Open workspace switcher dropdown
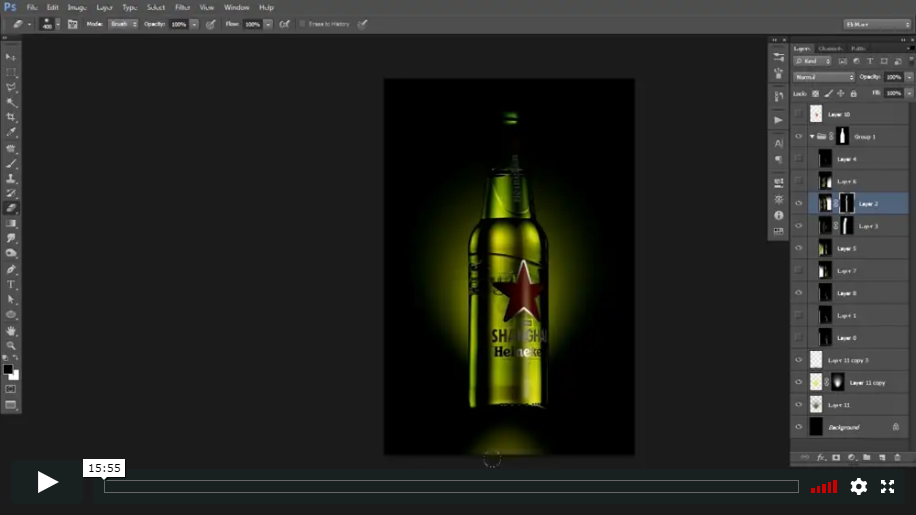The height and width of the screenshot is (515, 916). point(877,25)
